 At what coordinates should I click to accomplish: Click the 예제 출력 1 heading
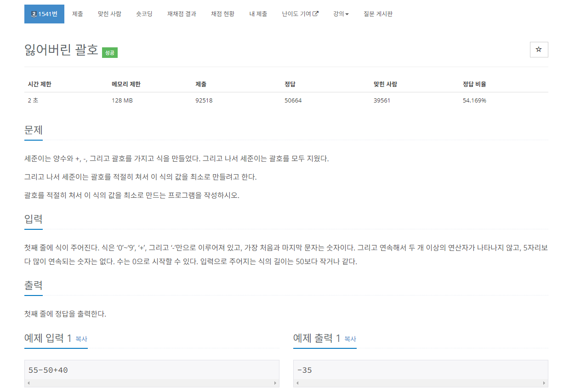click(317, 338)
